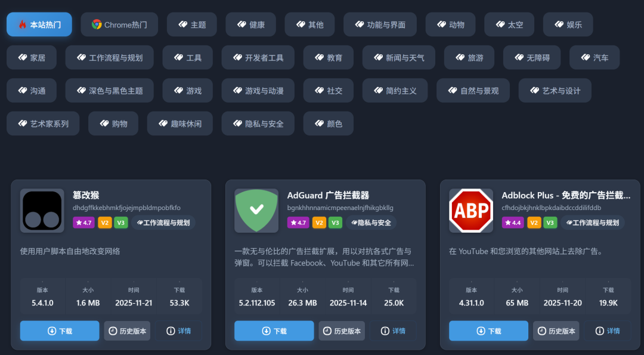Open the 新闻与天气 category
The height and width of the screenshot is (355, 644).
click(399, 57)
